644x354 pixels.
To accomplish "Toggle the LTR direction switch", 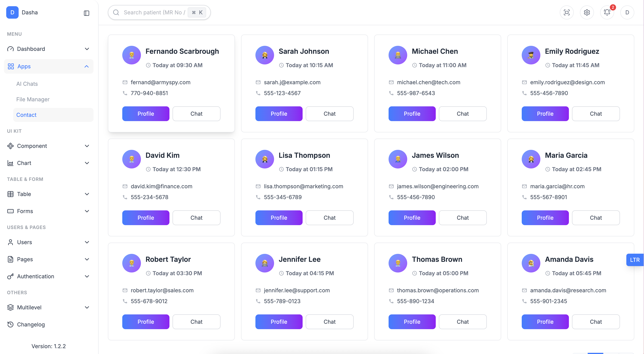I will click(634, 260).
